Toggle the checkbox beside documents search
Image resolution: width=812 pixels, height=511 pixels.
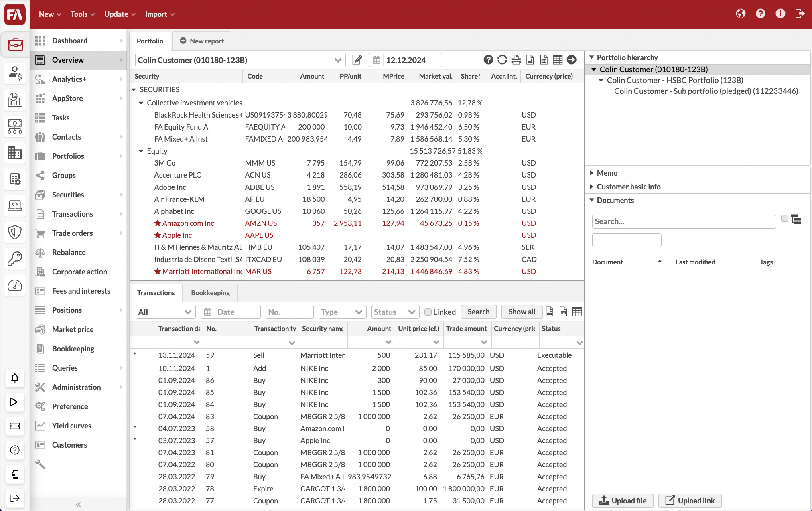785,219
